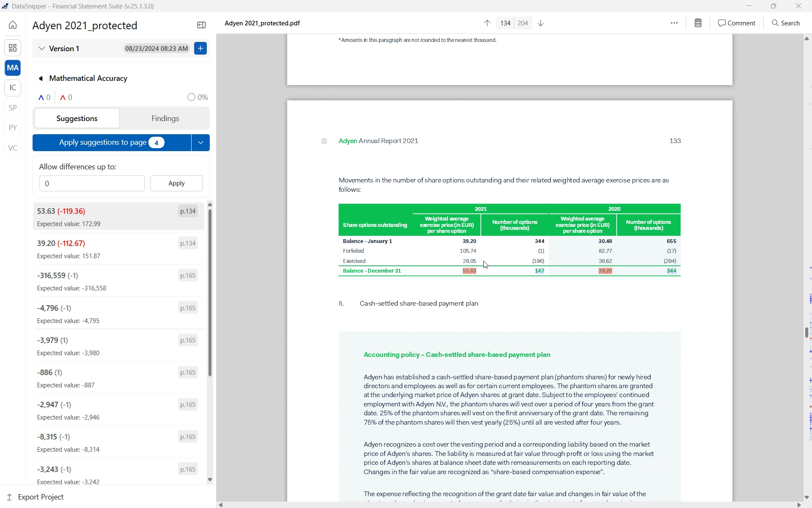The width and height of the screenshot is (812, 508).
Task: Switch to the Findings tab
Action: pos(165,118)
